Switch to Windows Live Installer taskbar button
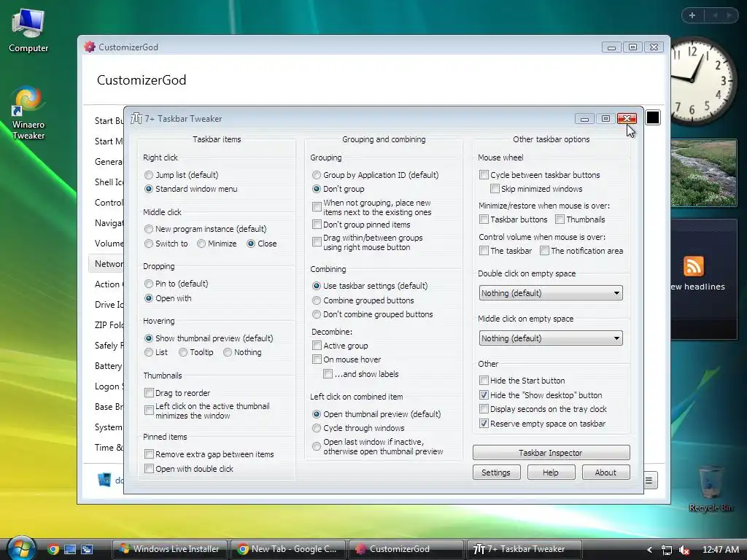The width and height of the screenshot is (747, 560). (169, 549)
